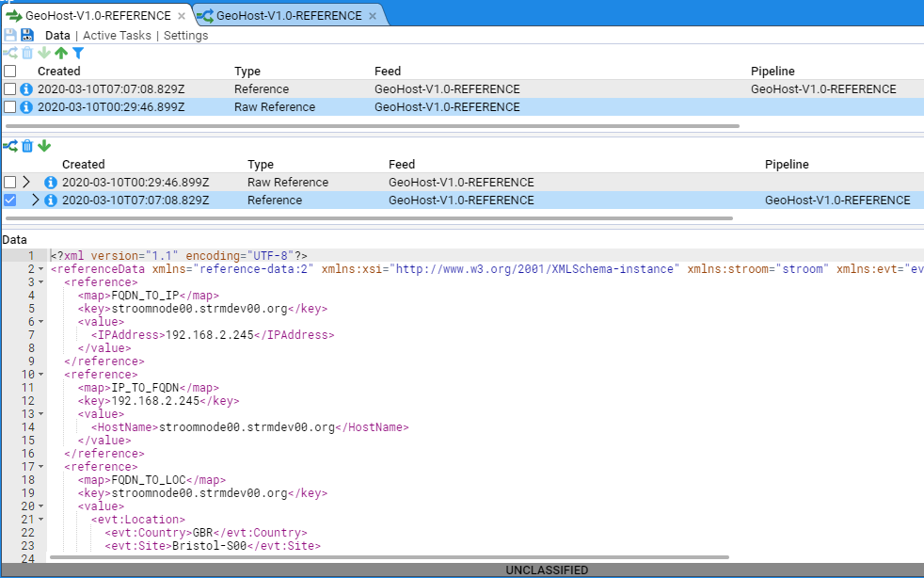The height and width of the screenshot is (578, 924).
Task: Click the Process icon in lower toolbar
Action: [10, 146]
